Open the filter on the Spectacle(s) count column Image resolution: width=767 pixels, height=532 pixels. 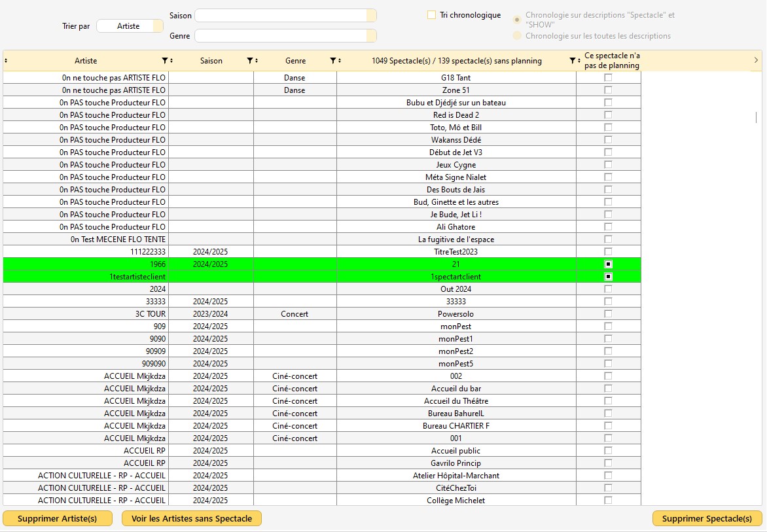(572, 61)
